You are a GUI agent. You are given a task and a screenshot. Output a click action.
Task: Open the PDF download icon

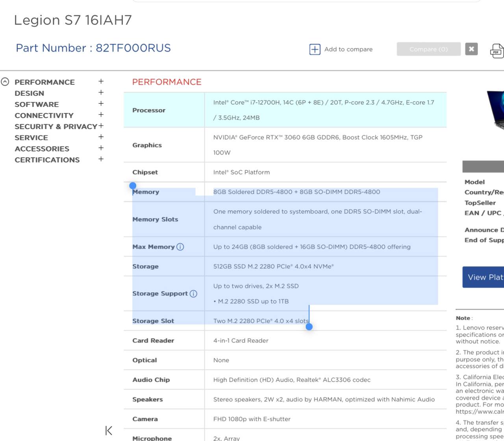pyautogui.click(x=497, y=51)
